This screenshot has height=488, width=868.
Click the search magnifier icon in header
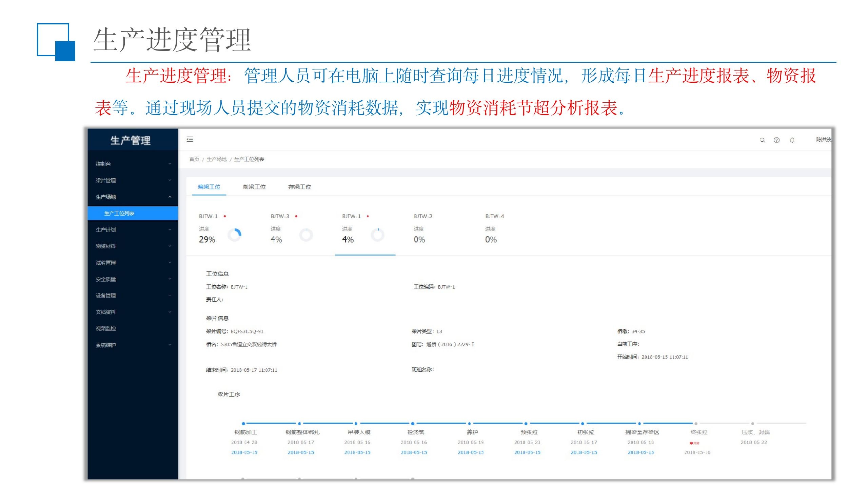[x=762, y=140]
